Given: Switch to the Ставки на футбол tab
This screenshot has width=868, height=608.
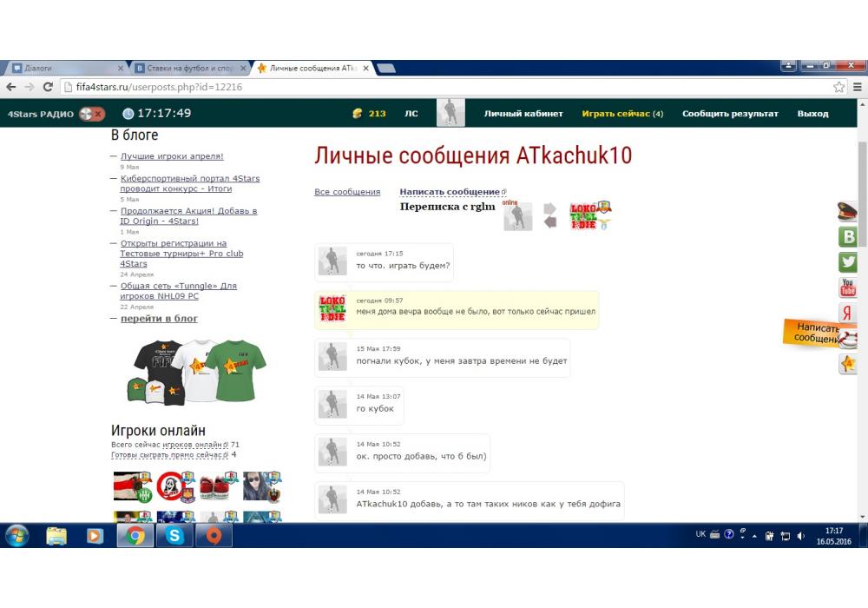Looking at the screenshot, I should pyautogui.click(x=188, y=68).
